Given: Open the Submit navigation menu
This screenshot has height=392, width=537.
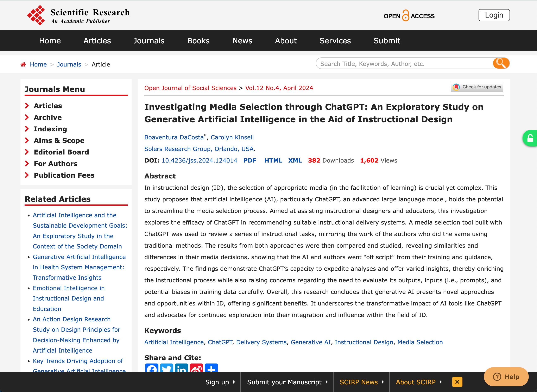Looking at the screenshot, I should pos(387,40).
